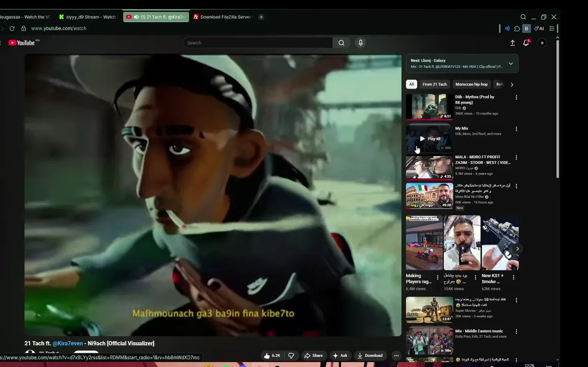Click the video player to pause

click(213, 195)
